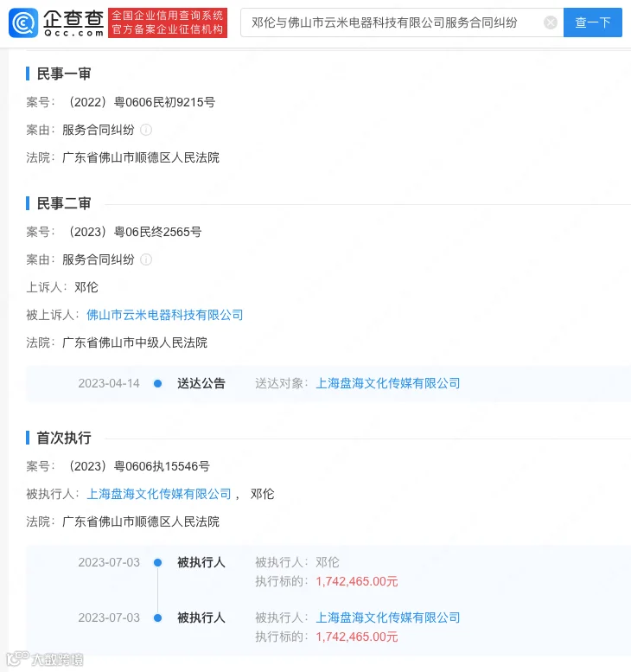Select the 送达公告 label

[201, 383]
